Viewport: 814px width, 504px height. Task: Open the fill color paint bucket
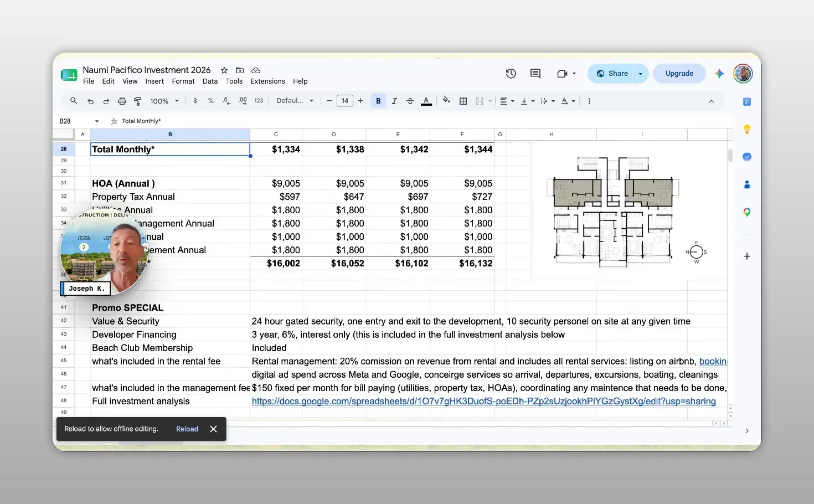pos(446,101)
